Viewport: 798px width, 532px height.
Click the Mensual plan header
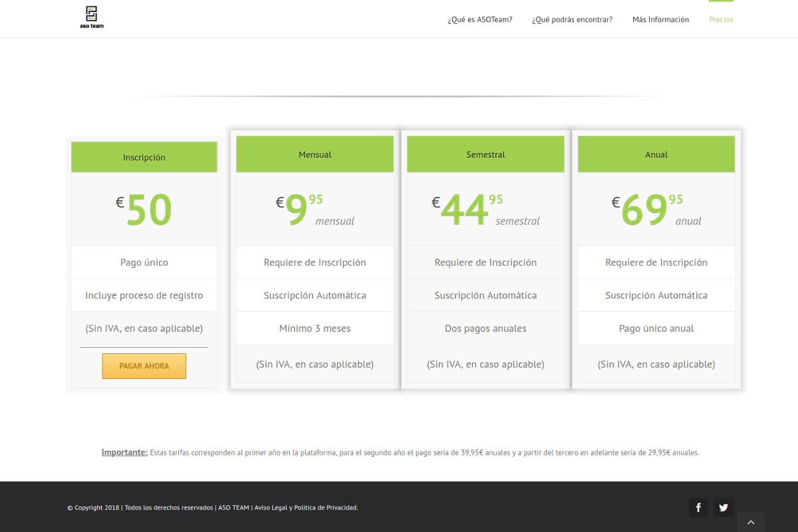pyautogui.click(x=315, y=154)
